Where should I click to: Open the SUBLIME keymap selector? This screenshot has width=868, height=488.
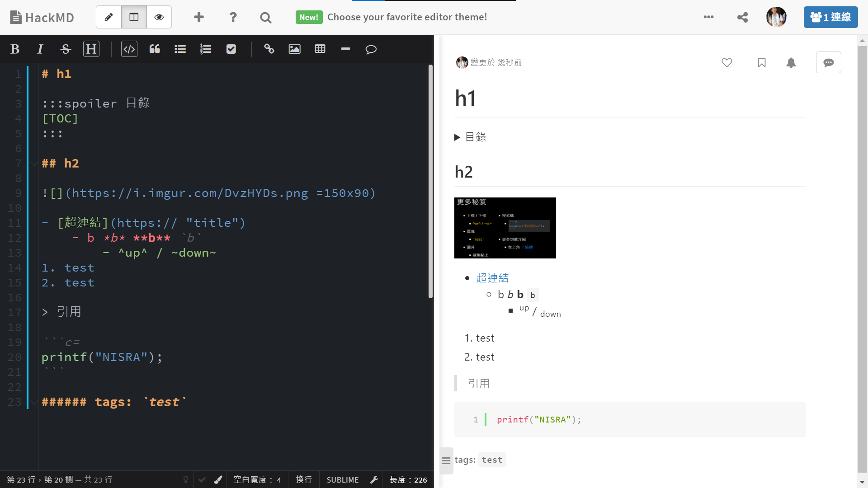click(x=342, y=479)
